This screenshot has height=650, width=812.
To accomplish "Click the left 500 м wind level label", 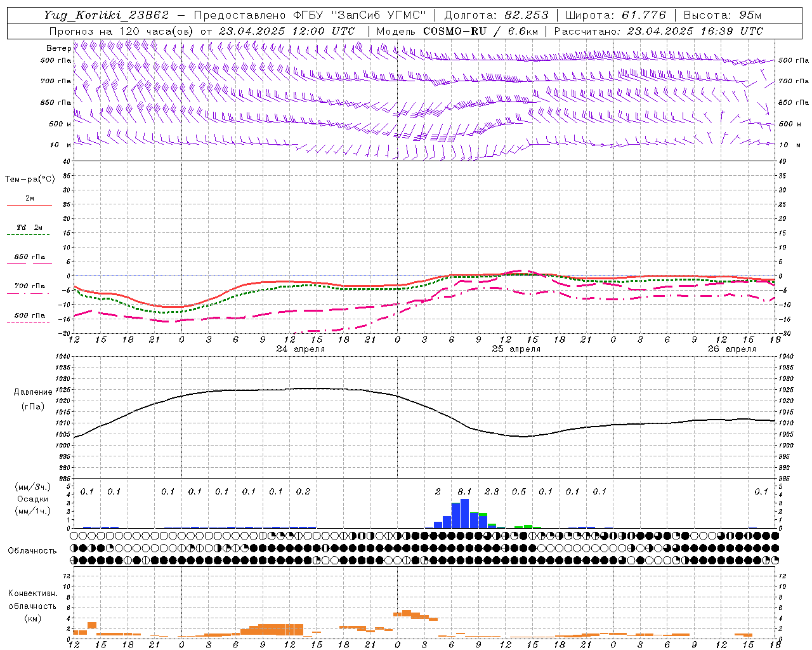I will tap(60, 124).
